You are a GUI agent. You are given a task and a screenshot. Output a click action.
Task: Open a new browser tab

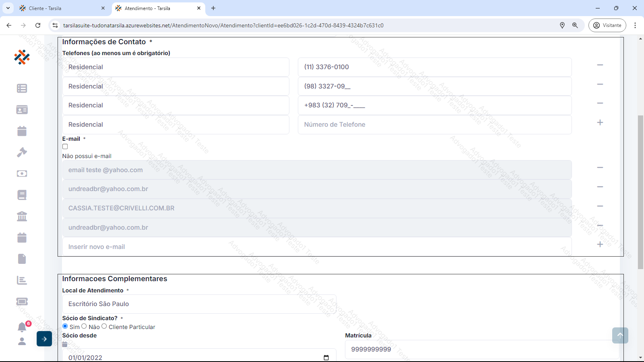(x=213, y=8)
